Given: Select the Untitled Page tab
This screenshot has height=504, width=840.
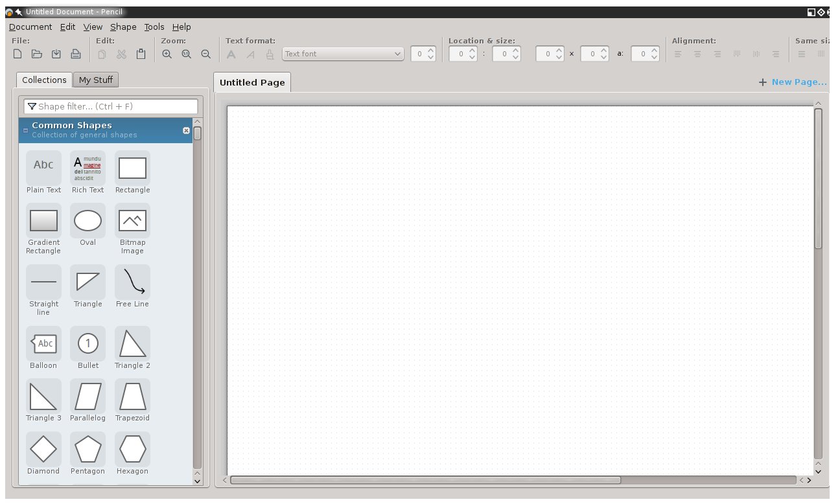Looking at the screenshot, I should 252,82.
